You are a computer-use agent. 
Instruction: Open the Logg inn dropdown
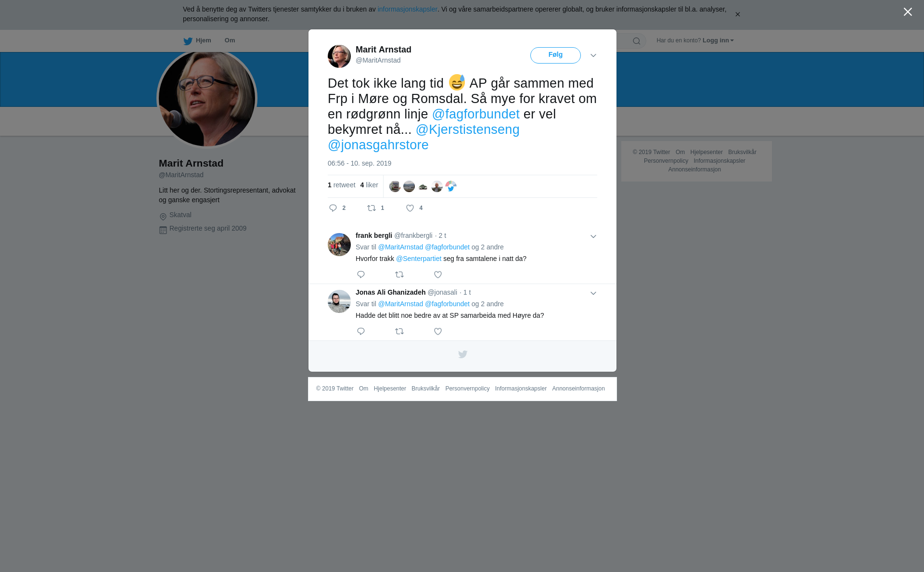[x=718, y=40]
